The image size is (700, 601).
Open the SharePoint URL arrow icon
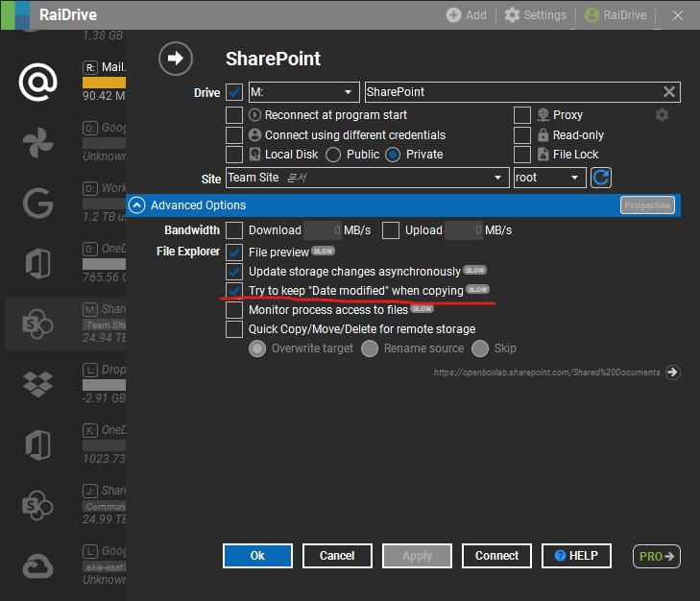click(x=672, y=373)
